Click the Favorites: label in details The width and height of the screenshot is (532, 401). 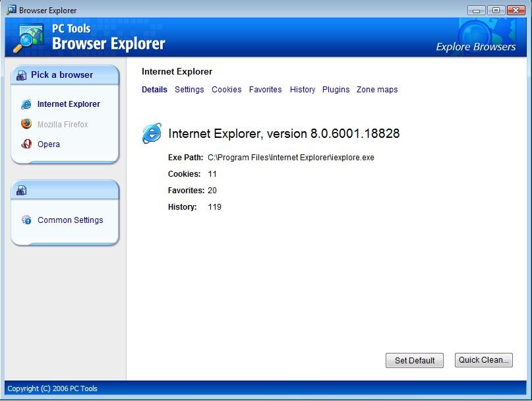pos(186,191)
